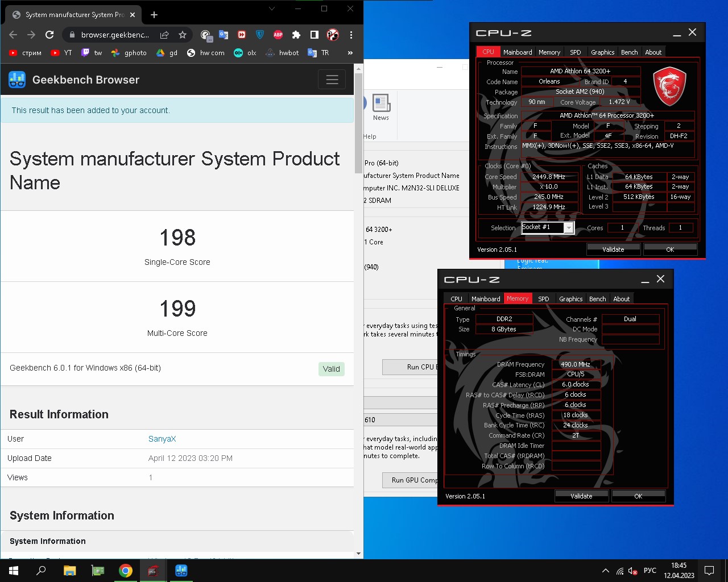Click the muted volume tray icon
This screenshot has height=582, width=728.
coord(632,571)
